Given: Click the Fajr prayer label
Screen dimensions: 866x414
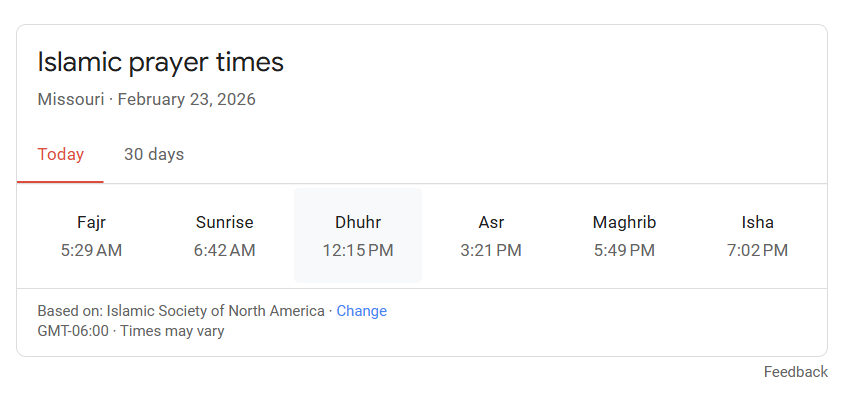Looking at the screenshot, I should click(91, 223).
